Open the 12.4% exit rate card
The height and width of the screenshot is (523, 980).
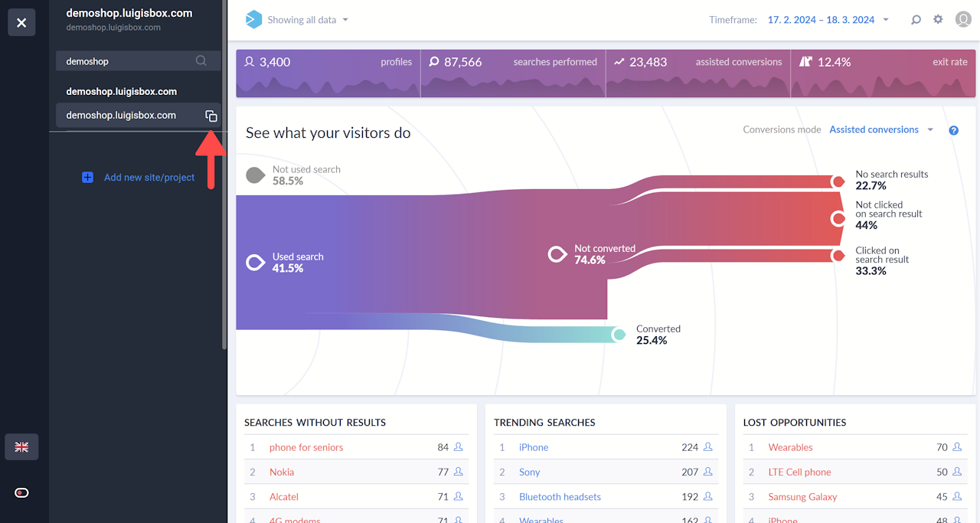(x=884, y=74)
